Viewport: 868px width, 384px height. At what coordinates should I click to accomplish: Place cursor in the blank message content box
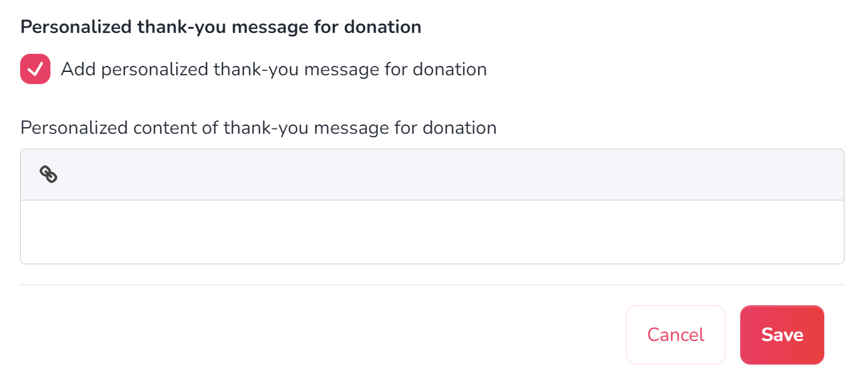(432, 232)
